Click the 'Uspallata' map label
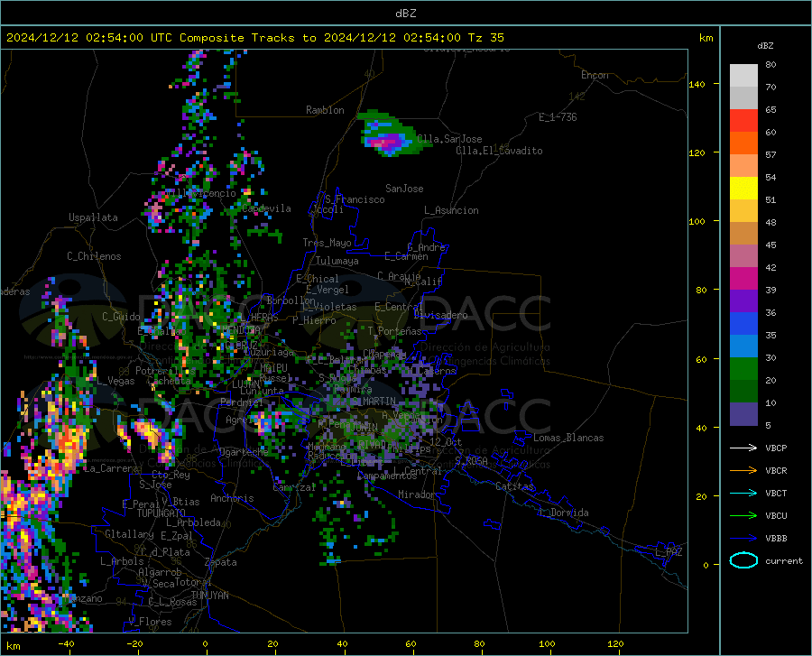812x656 pixels. click(93, 217)
